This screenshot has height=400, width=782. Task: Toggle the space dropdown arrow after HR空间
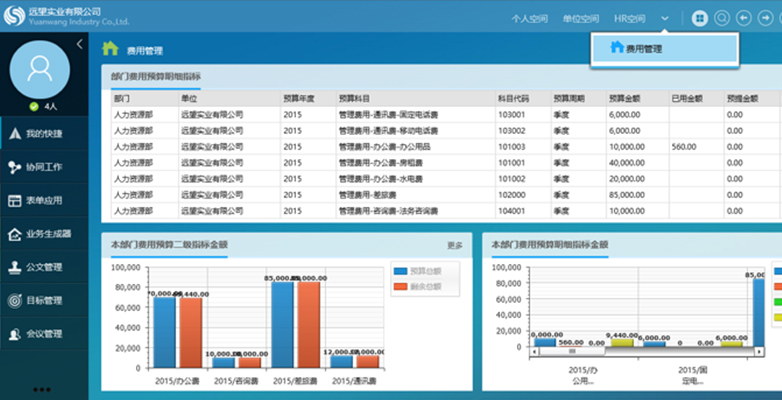click(664, 18)
